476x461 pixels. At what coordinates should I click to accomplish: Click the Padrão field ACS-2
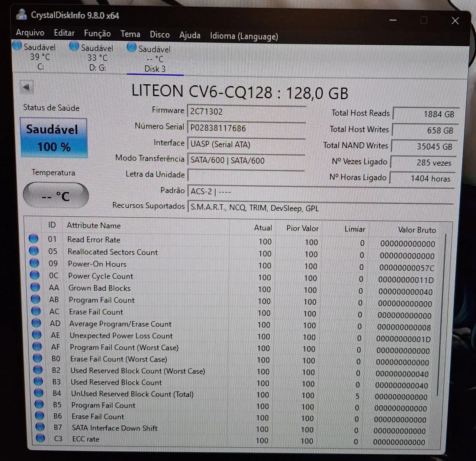click(321, 191)
